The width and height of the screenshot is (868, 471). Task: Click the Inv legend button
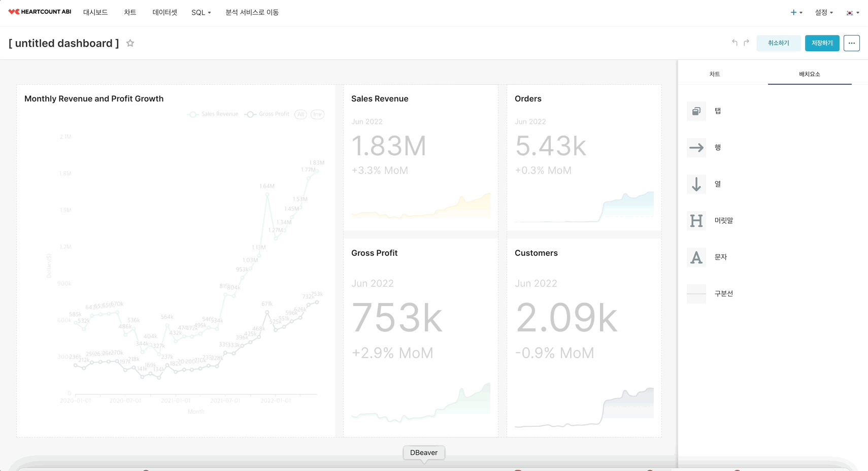[x=317, y=114]
